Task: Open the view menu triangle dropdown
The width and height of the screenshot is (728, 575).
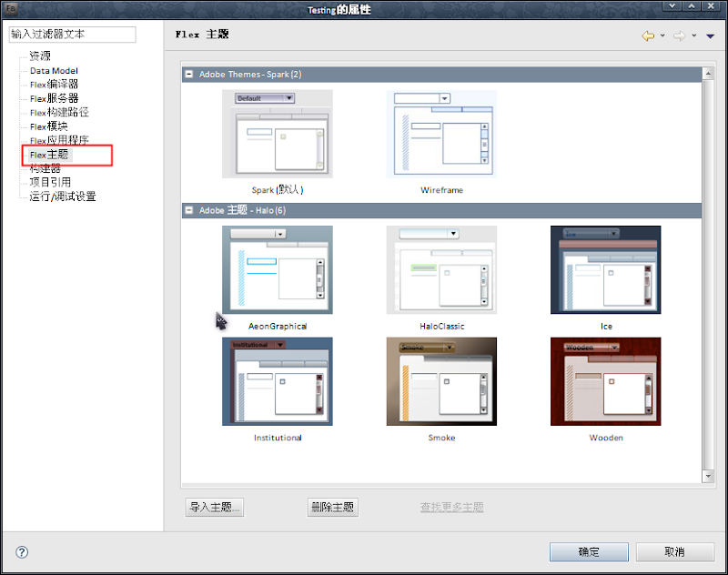Action: pyautogui.click(x=711, y=36)
